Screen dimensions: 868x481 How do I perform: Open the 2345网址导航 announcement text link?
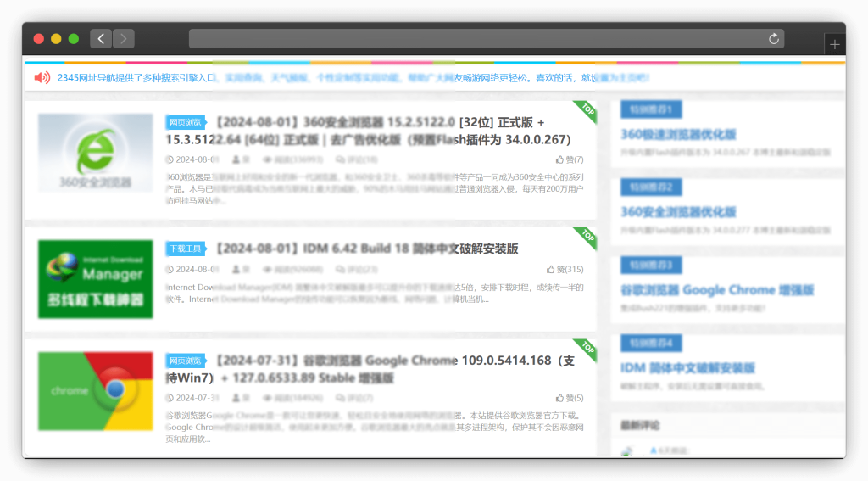click(x=353, y=78)
